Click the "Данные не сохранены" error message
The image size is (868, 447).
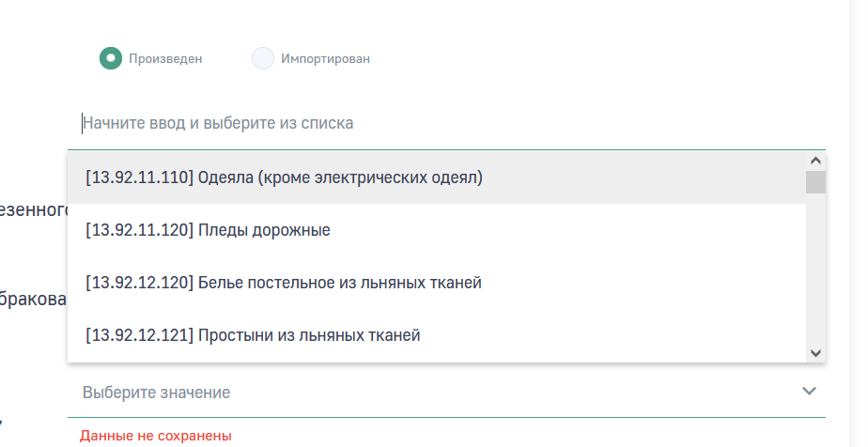[x=156, y=436]
